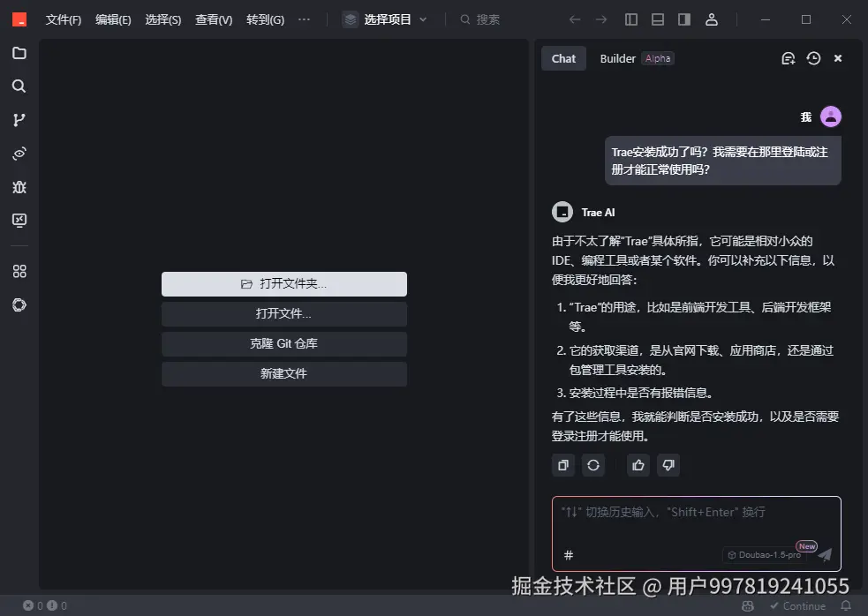This screenshot has width=868, height=616.
Task: Give a thumbs down to the AI answer
Action: coord(668,465)
